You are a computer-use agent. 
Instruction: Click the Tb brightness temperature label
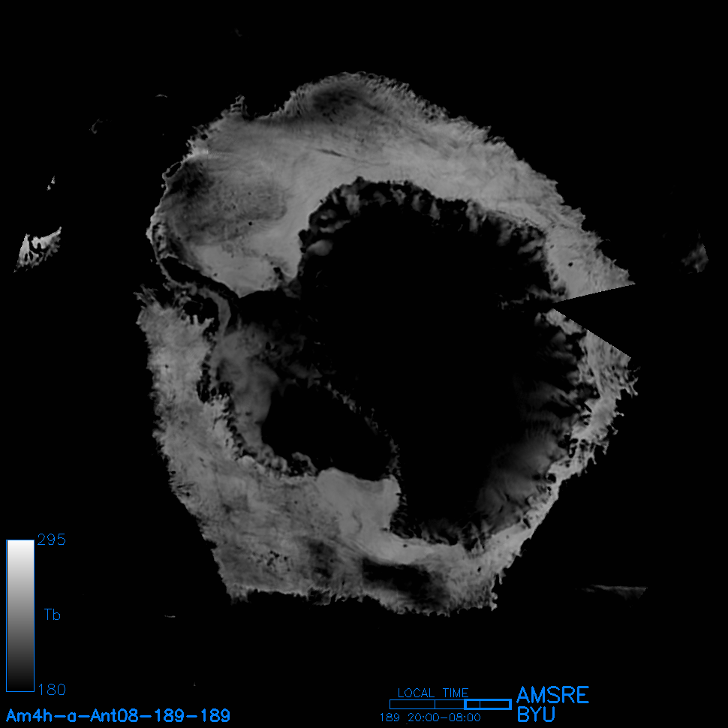52,615
